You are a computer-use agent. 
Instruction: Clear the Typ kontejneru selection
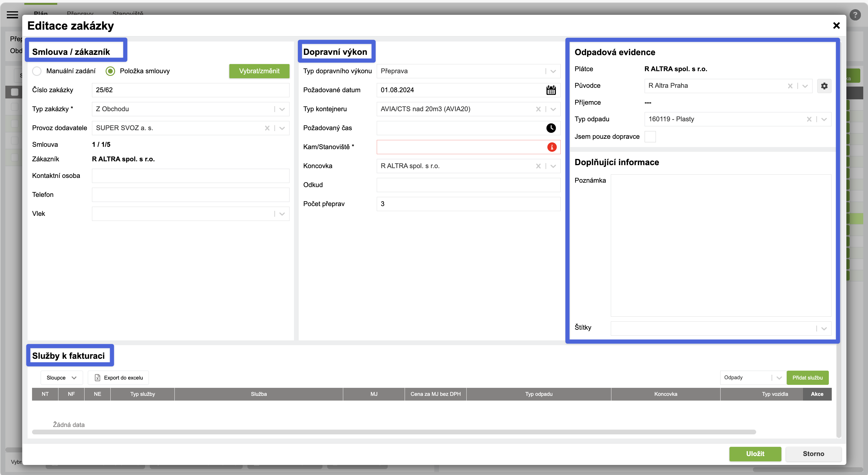coord(538,109)
